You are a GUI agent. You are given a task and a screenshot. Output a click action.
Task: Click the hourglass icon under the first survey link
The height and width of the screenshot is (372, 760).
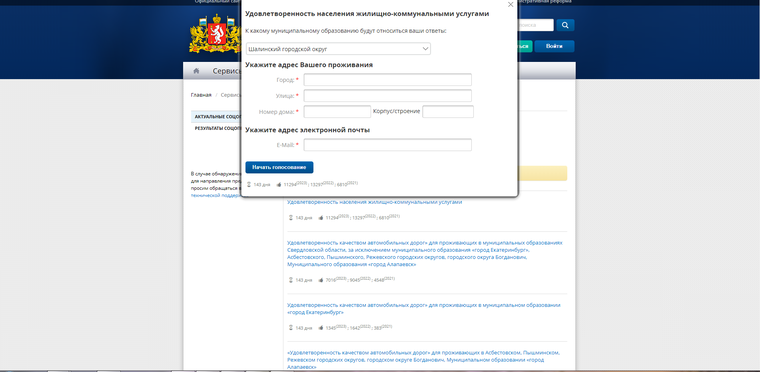291,217
